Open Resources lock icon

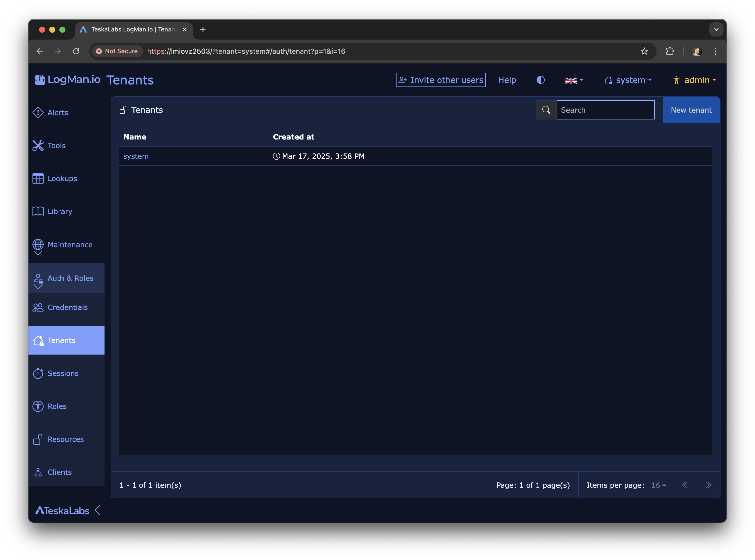pos(38,439)
